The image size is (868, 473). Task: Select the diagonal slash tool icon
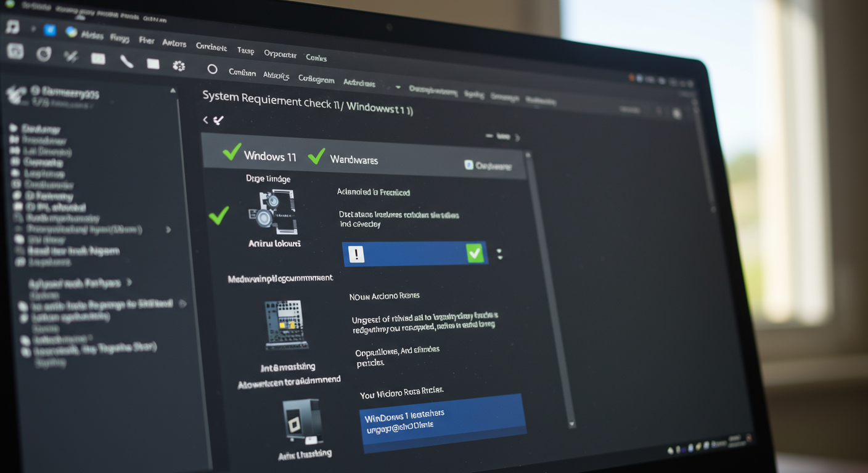coord(71,57)
